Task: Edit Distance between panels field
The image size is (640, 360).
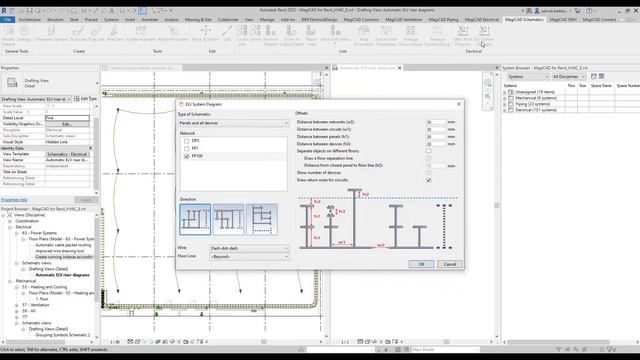Action: pos(436,137)
